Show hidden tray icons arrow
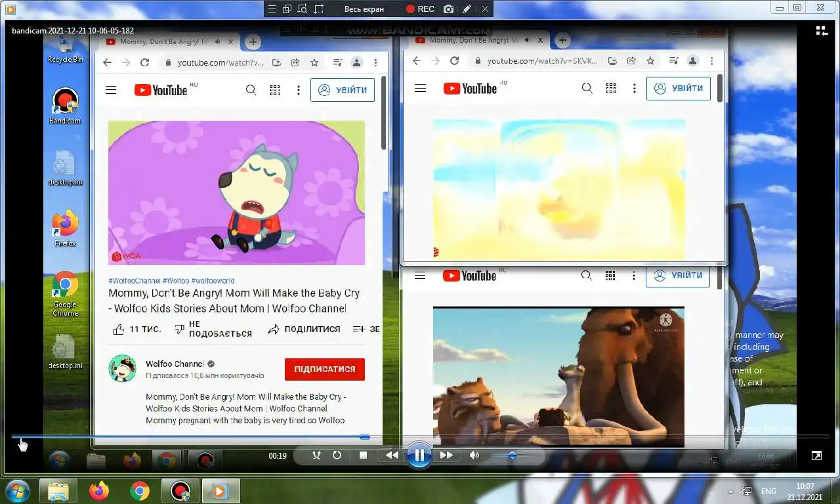This screenshot has width=840, height=504. click(x=731, y=491)
